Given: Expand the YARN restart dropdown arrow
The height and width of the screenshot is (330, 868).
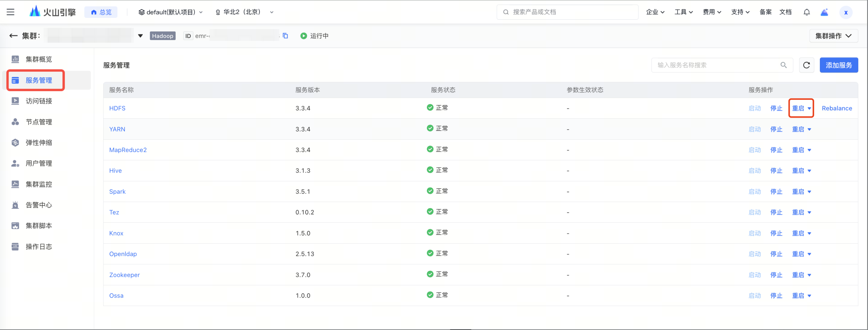Looking at the screenshot, I should pyautogui.click(x=809, y=129).
